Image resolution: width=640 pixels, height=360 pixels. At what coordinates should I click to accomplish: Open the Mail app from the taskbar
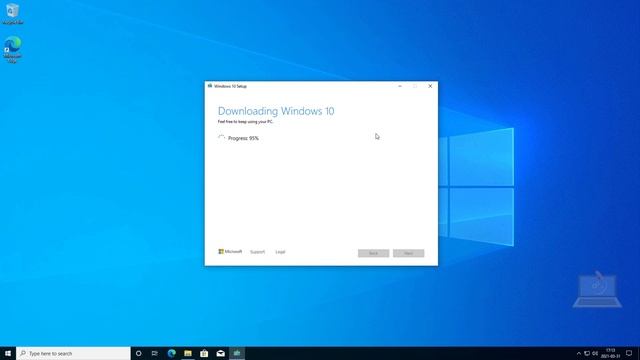pos(220,353)
